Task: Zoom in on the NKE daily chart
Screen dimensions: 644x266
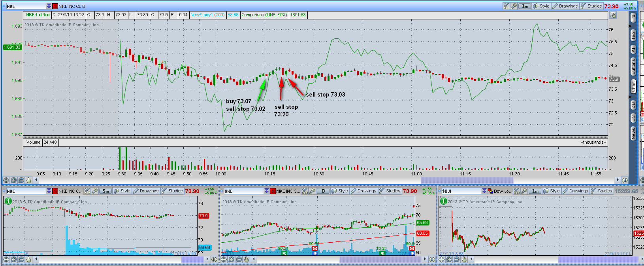Action: click(232, 260)
